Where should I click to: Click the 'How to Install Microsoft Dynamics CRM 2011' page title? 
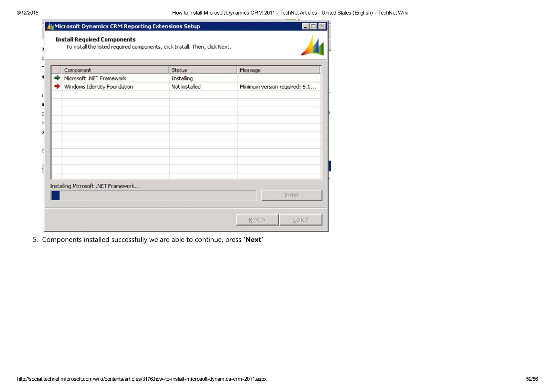(290, 13)
